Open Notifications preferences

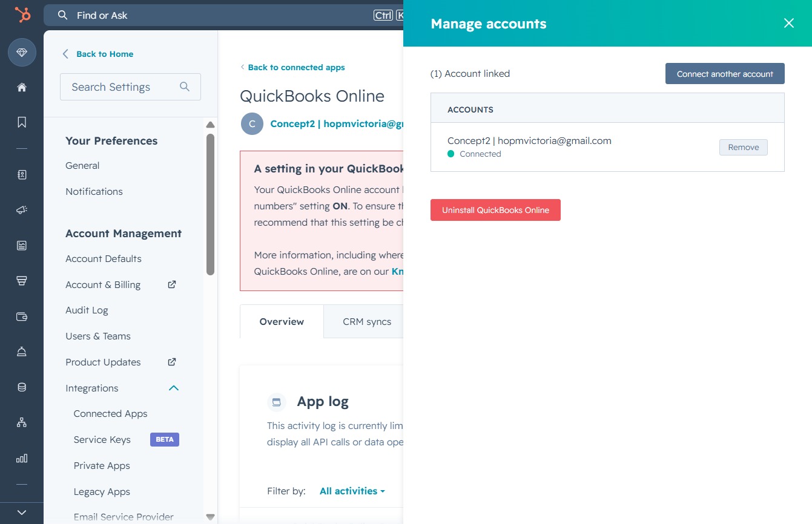point(94,191)
